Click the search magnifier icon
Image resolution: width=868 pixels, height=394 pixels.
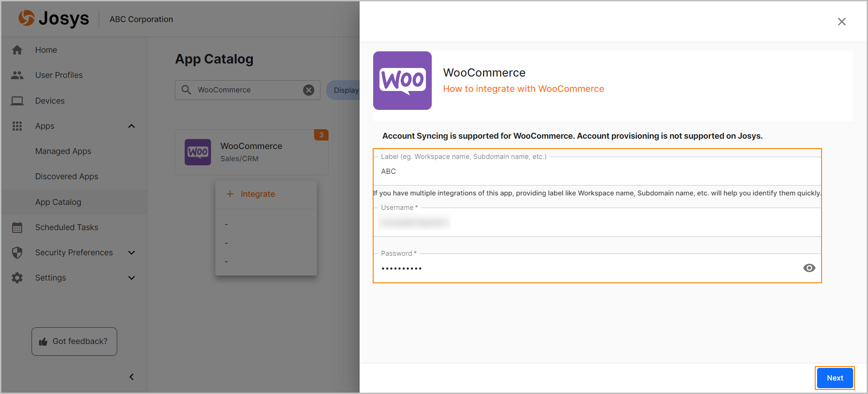click(186, 90)
